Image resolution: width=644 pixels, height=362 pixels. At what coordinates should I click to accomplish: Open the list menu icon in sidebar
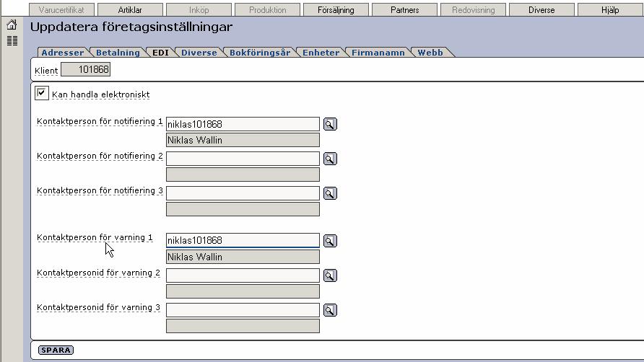(x=12, y=40)
